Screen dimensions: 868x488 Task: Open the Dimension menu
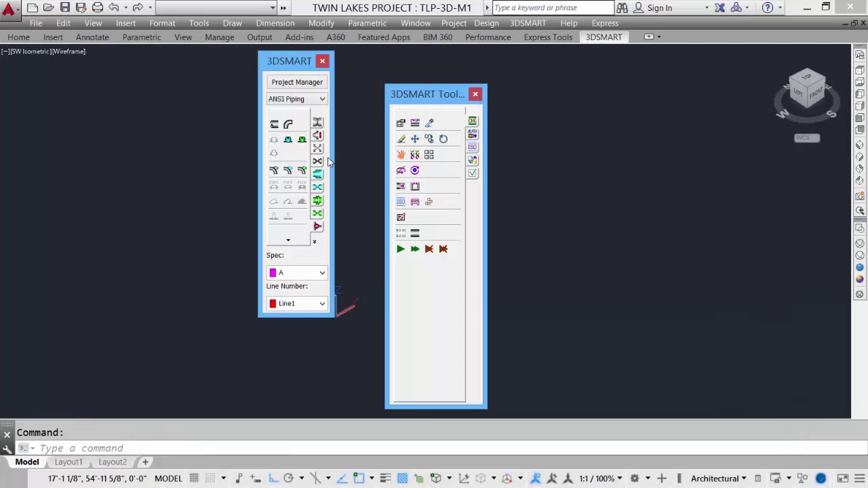275,23
